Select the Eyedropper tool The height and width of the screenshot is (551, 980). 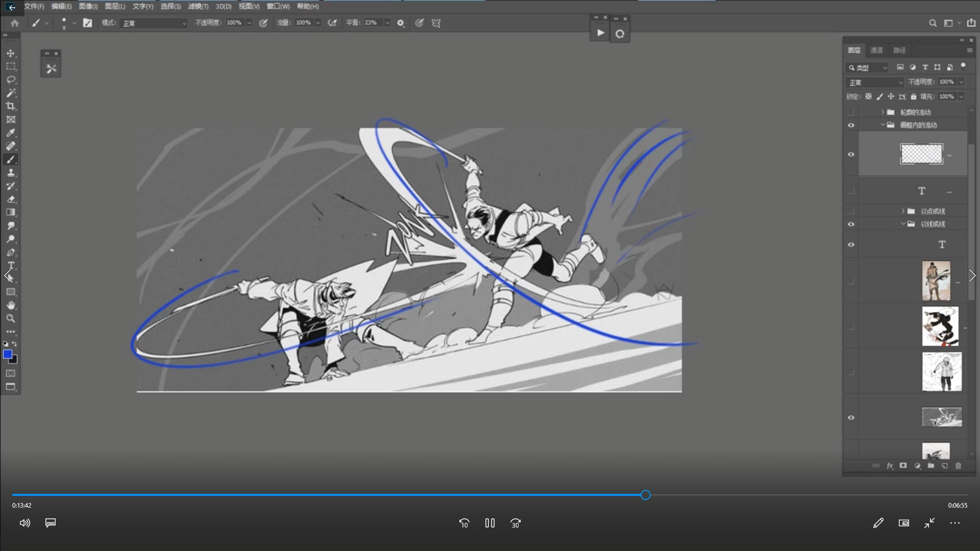[x=11, y=133]
